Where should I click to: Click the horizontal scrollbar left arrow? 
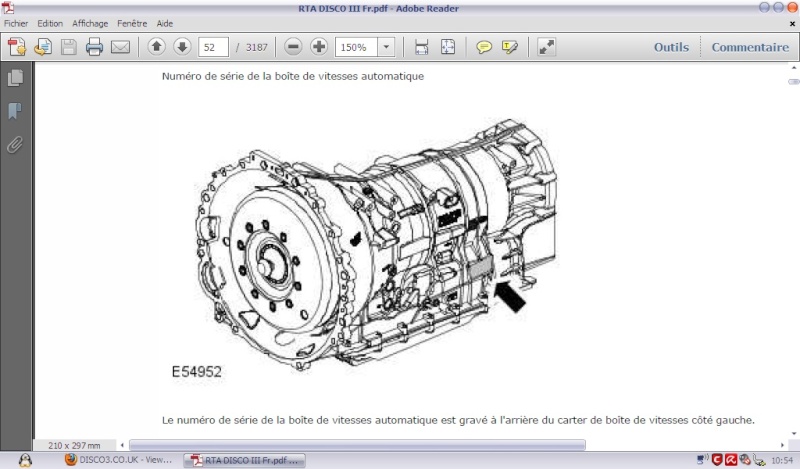coord(122,445)
